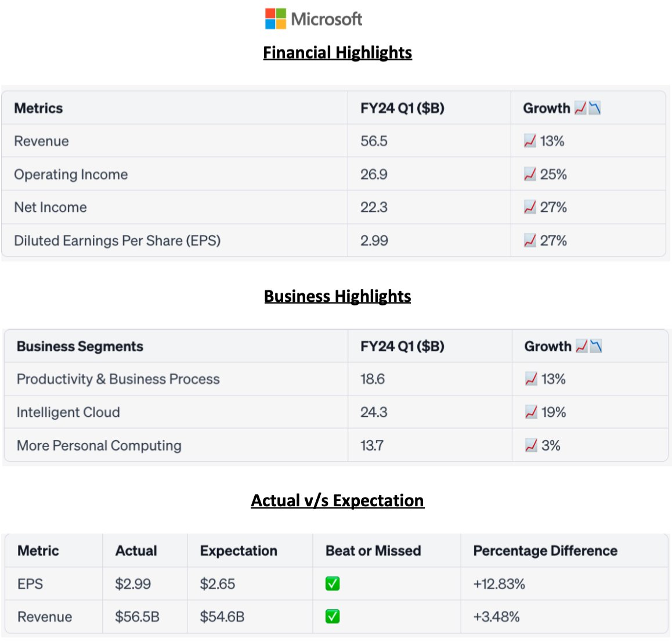The image size is (672, 641).
Task: Click the red growth arrow beside Net Income's 27%
Action: 530,207
